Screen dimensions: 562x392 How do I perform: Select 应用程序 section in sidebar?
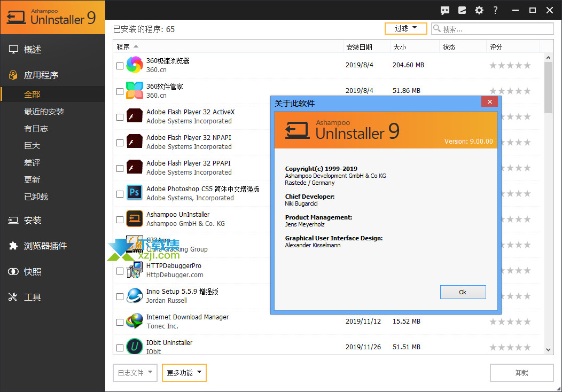pos(53,75)
